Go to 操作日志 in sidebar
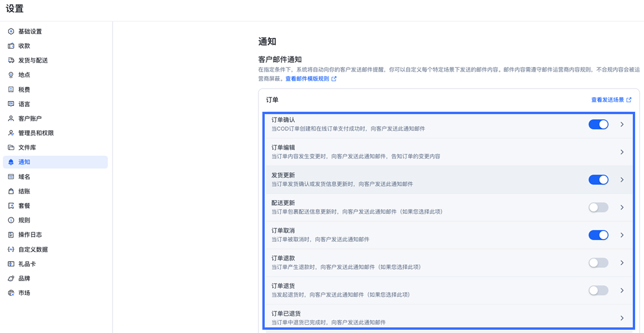Viewport: 644px width, 333px height. point(30,235)
